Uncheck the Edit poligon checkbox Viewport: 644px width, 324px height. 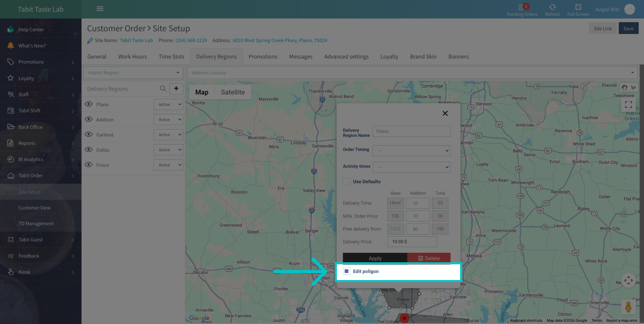(x=347, y=271)
